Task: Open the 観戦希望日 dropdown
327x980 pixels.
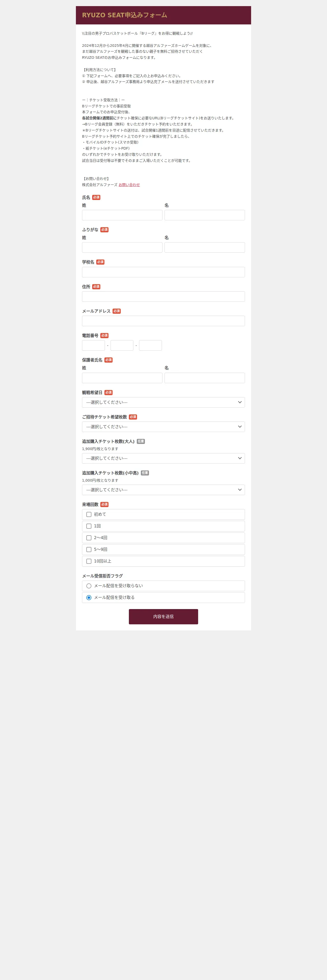Action: [x=163, y=402]
